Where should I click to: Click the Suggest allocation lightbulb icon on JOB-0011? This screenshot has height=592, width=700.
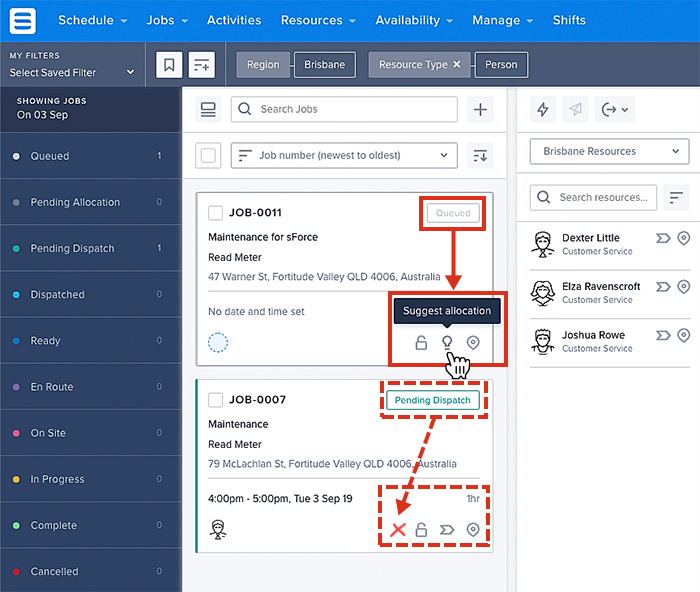point(447,343)
